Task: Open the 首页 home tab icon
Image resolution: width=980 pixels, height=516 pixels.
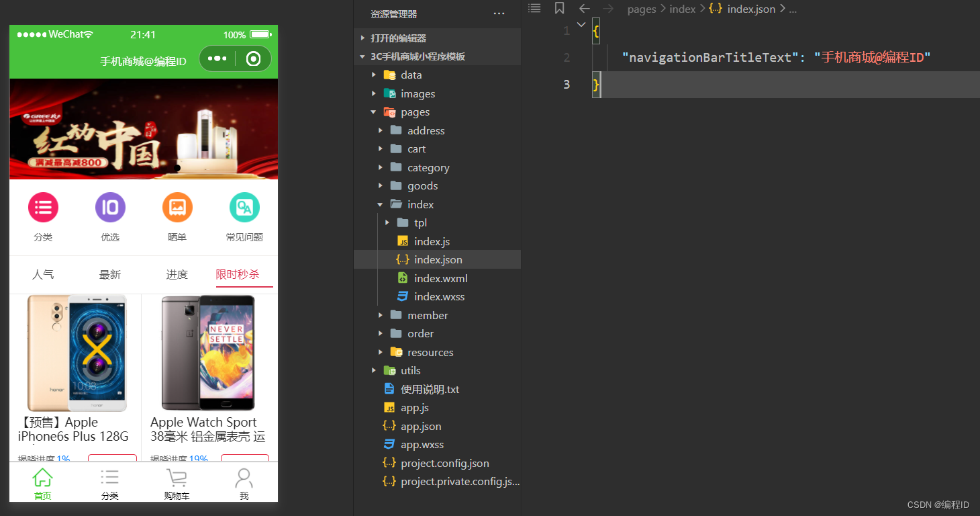Action: click(43, 478)
